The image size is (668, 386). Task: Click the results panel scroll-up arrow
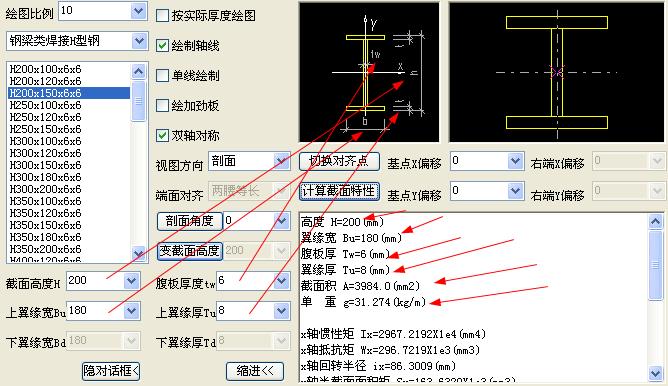[x=655, y=221]
